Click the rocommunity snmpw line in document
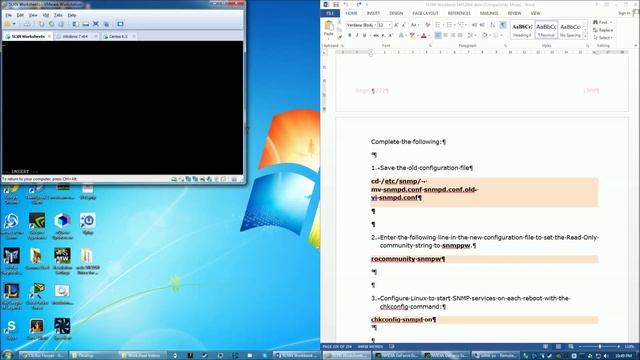The width and height of the screenshot is (640, 360). click(408, 259)
